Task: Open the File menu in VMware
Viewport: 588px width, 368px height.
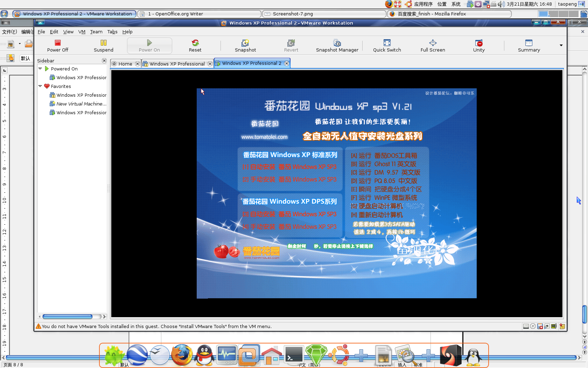Action: point(41,32)
